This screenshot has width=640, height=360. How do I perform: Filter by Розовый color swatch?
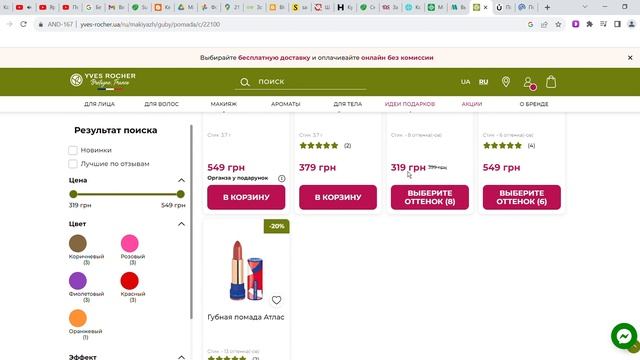(130, 243)
